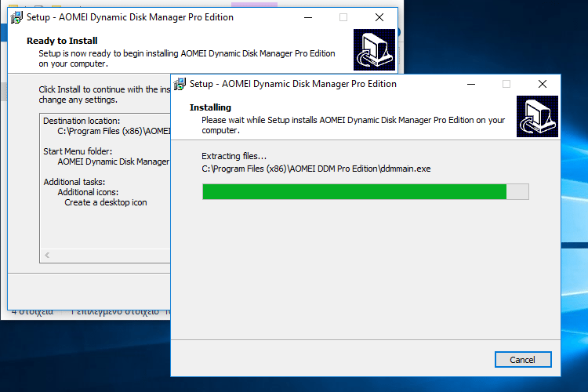The image size is (588, 392).
Task: Click the 'Extracting files...' status text
Action: tap(234, 156)
